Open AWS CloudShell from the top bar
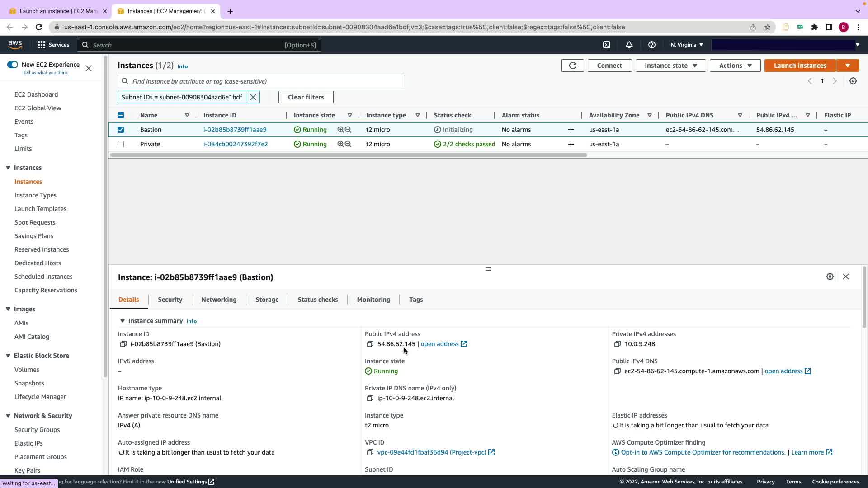868x488 pixels. tap(607, 45)
